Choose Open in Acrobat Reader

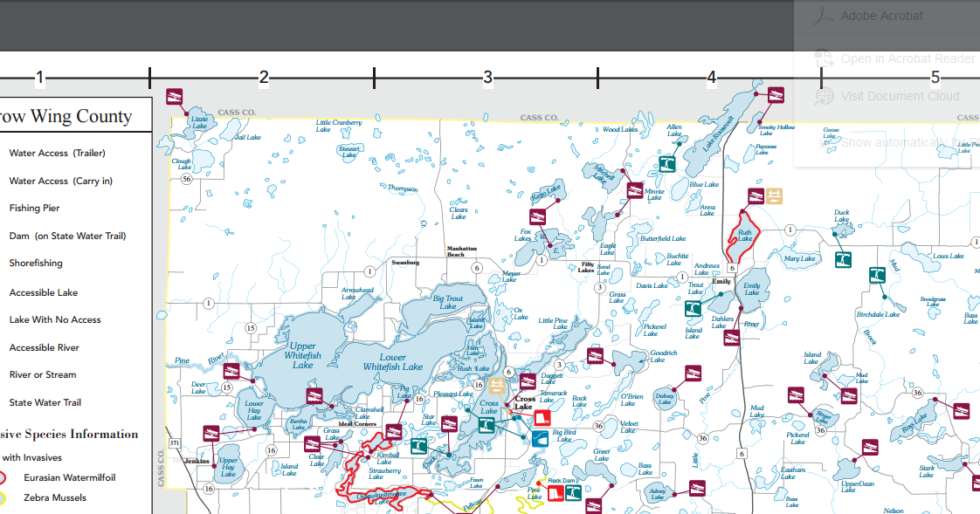coord(895,58)
